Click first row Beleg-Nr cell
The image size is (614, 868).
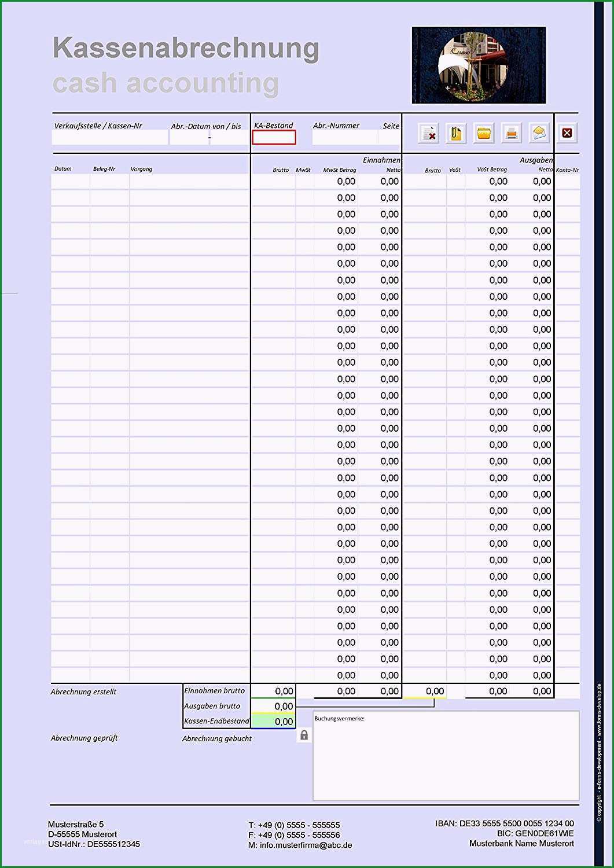tap(109, 182)
